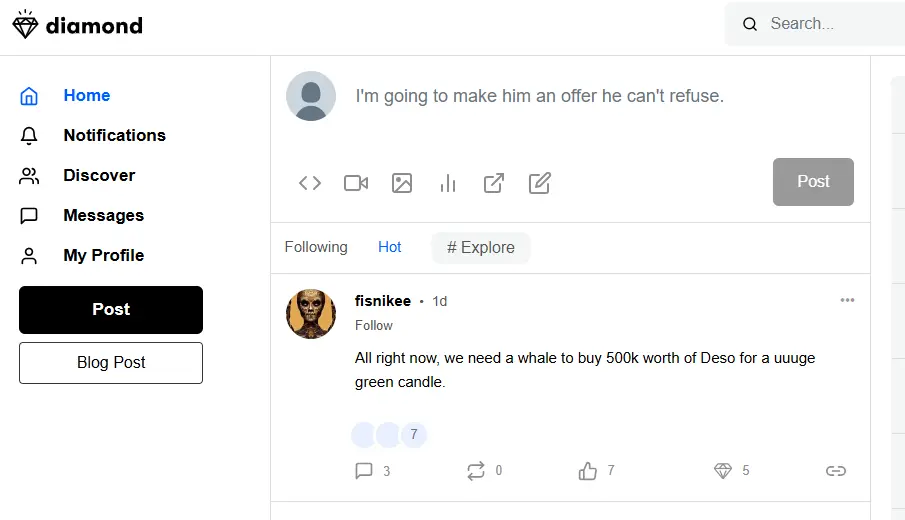Click the black Post button in sidebar
This screenshot has height=520, width=905.
pos(111,309)
